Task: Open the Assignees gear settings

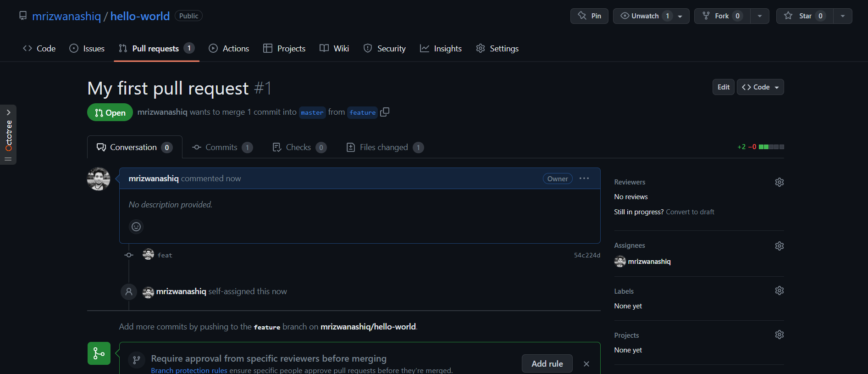Action: pos(779,246)
